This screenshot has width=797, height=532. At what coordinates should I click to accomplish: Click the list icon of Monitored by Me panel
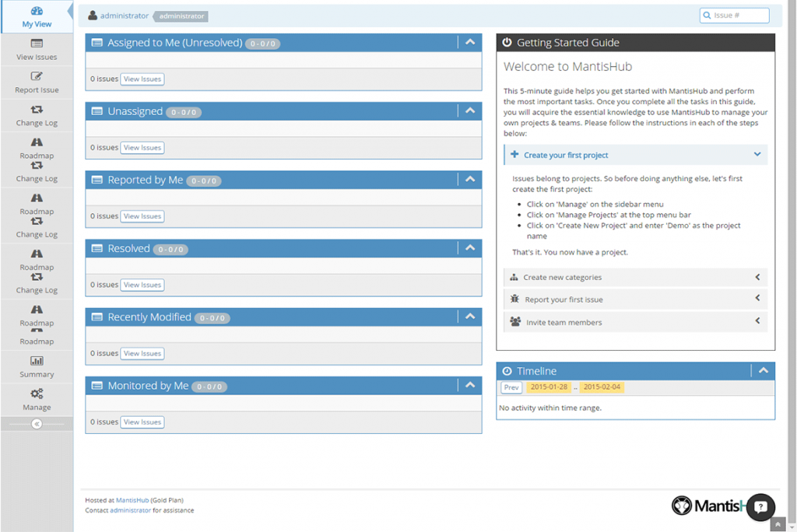(x=97, y=386)
